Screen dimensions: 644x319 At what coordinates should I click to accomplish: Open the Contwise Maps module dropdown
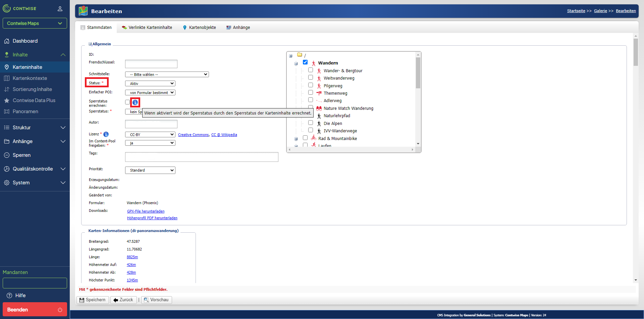35,23
